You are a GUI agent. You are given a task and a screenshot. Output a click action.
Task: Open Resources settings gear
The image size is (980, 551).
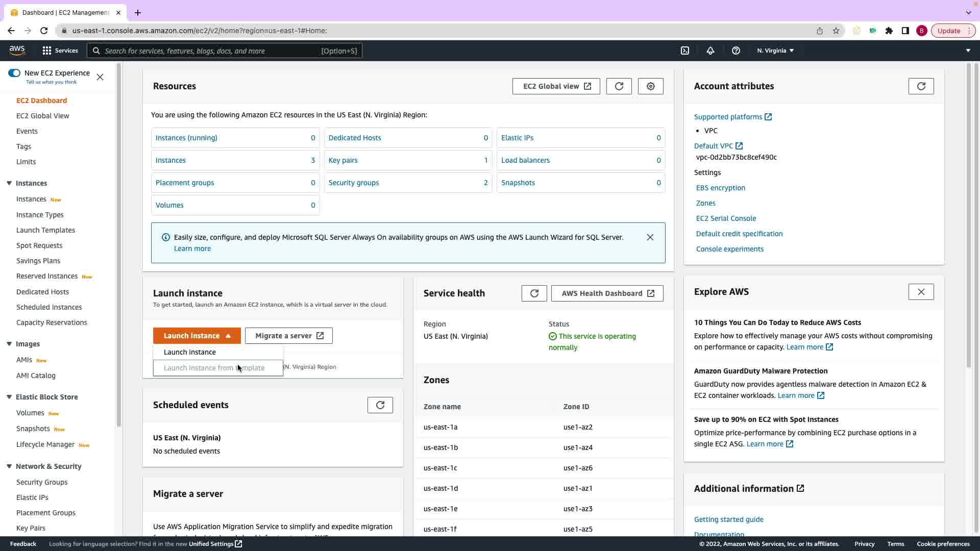pyautogui.click(x=650, y=86)
